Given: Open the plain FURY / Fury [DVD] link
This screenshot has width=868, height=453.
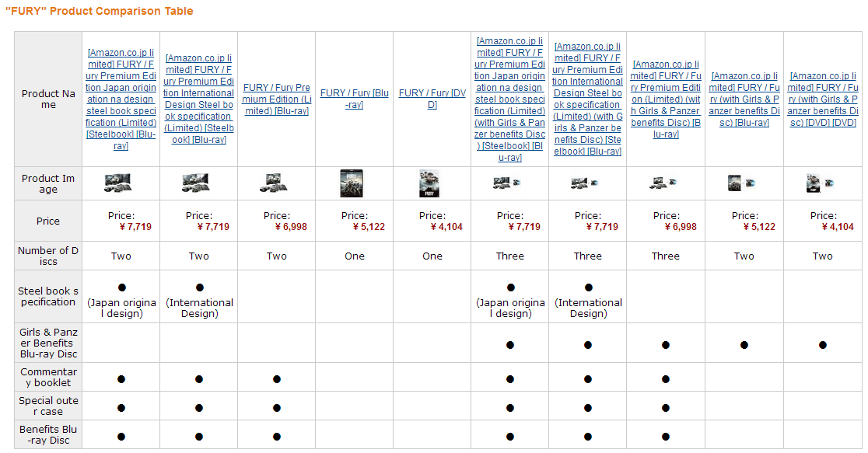Looking at the screenshot, I should [x=432, y=99].
